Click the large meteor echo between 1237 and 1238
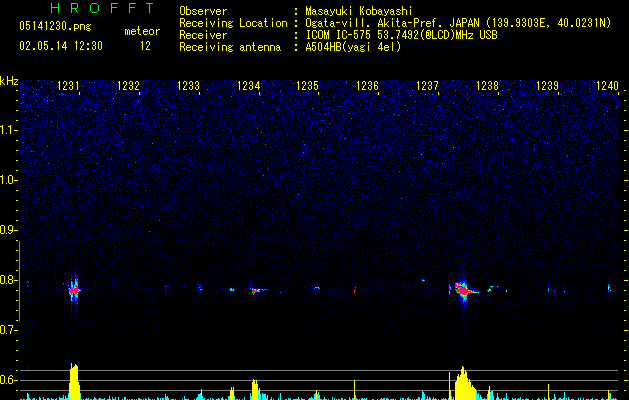Image resolution: width=629 pixels, height=400 pixels. pos(463,290)
